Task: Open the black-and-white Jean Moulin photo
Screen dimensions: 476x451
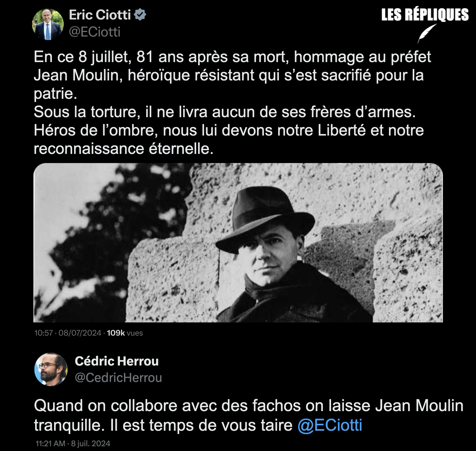Action: [x=238, y=243]
